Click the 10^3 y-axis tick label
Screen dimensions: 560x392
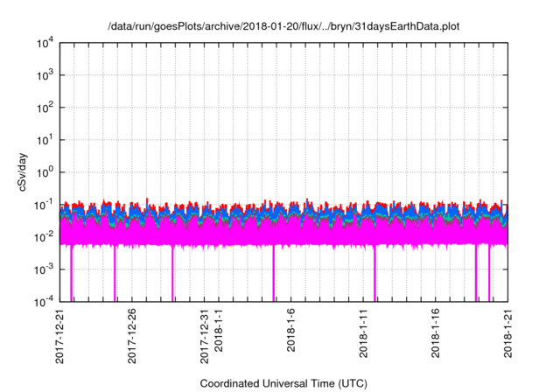pos(45,76)
